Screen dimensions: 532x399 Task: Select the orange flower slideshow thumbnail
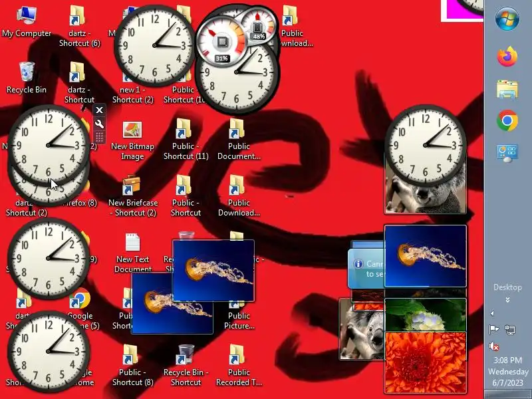point(426,362)
